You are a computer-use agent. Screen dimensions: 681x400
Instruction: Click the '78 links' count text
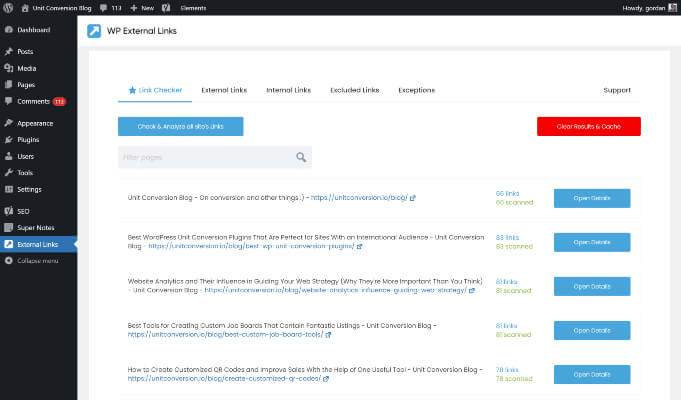point(507,370)
